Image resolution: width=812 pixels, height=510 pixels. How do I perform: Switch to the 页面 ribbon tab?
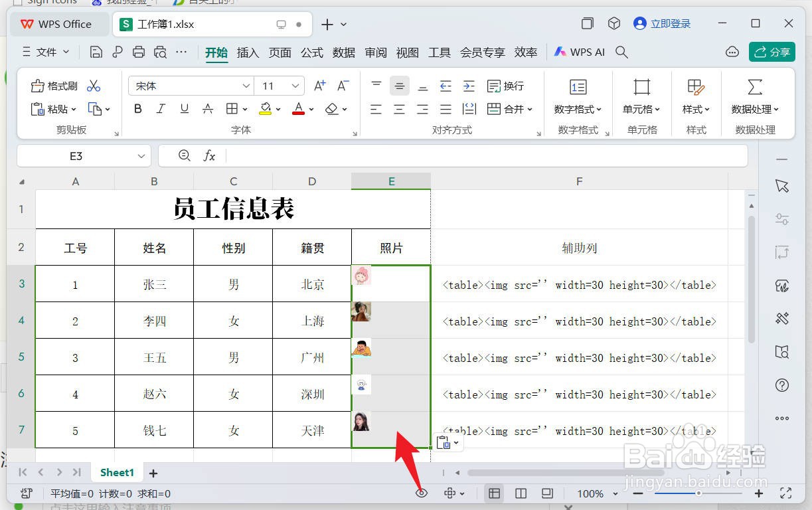tap(280, 52)
